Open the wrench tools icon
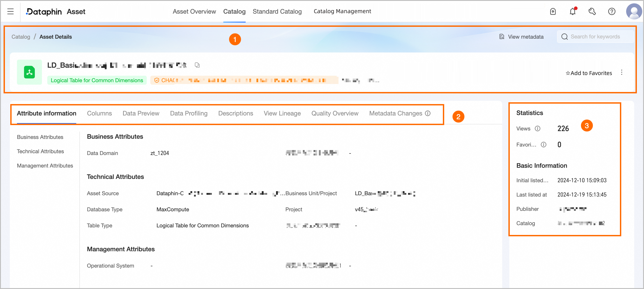 click(592, 12)
